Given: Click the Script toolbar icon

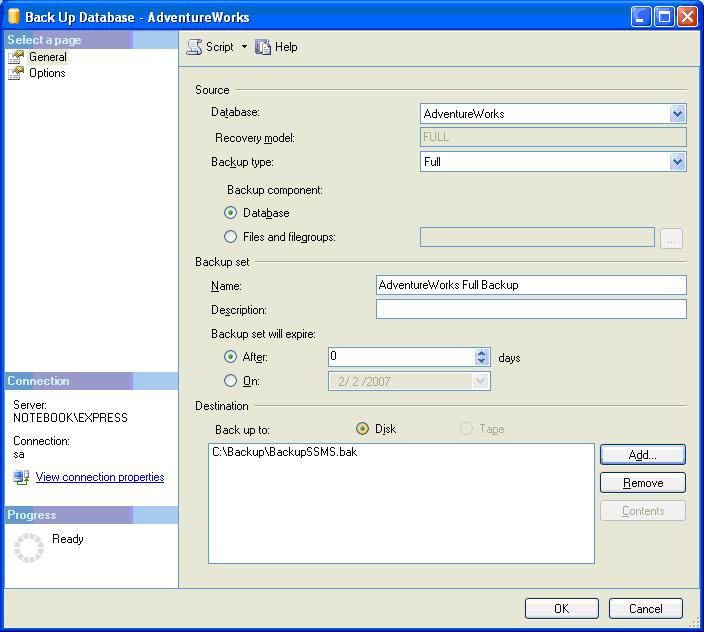Looking at the screenshot, I should point(195,47).
